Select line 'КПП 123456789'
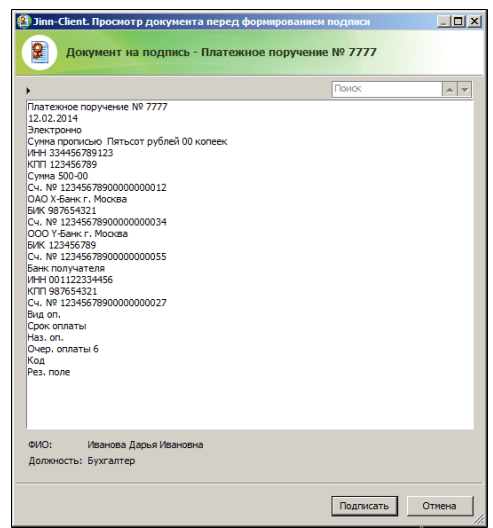The image size is (493, 528). tap(62, 164)
